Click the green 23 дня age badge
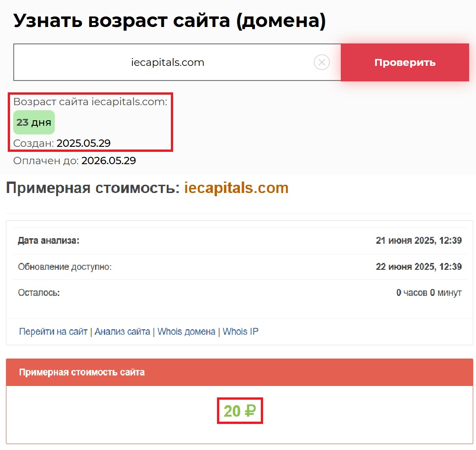 click(34, 123)
